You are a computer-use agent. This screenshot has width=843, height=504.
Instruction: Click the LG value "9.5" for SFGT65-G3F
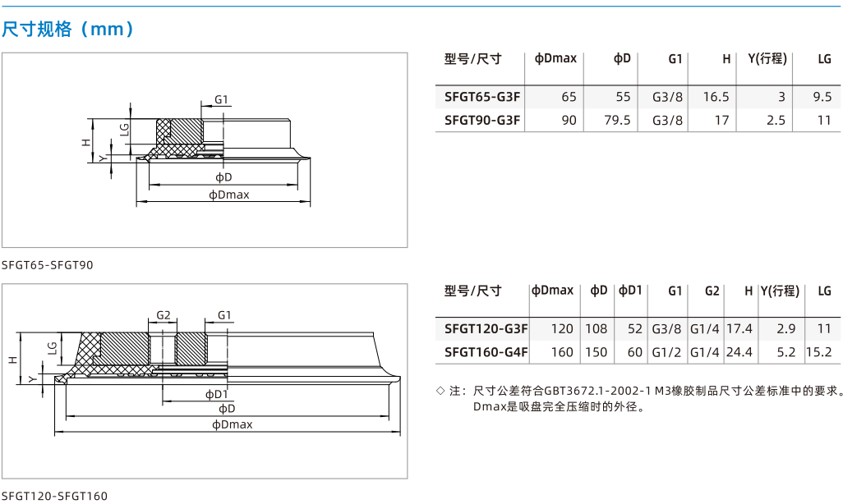[822, 97]
